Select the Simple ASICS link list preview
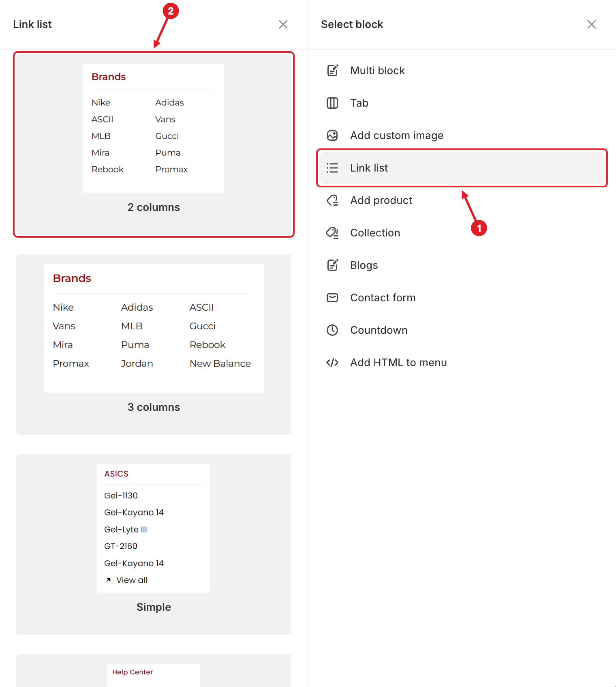Viewport: 616px width, 687px height. pos(154,544)
